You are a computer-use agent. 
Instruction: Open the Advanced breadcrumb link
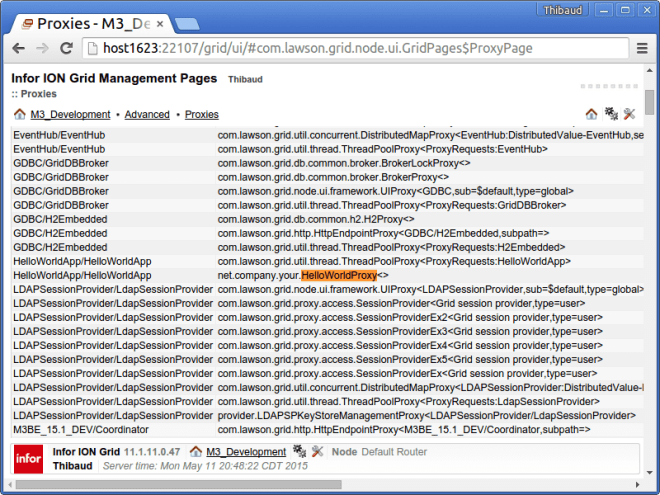pos(147,115)
